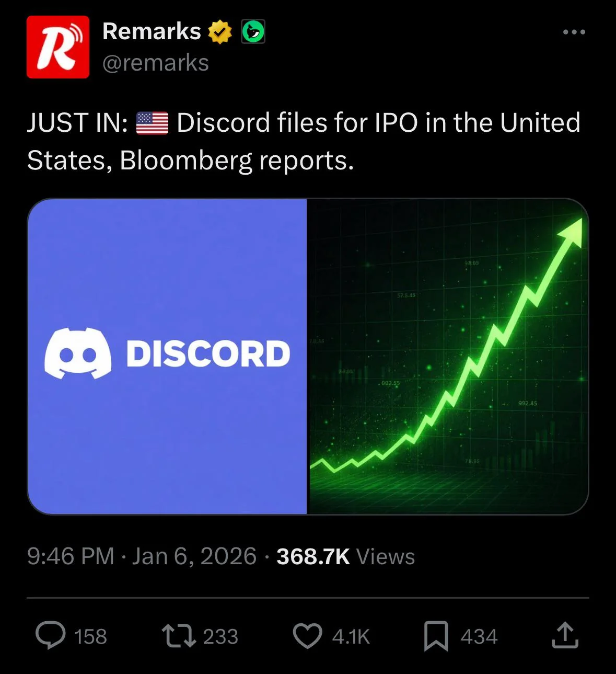Click the 434 bookmarks count
The image size is (616, 674).
pyautogui.click(x=479, y=637)
